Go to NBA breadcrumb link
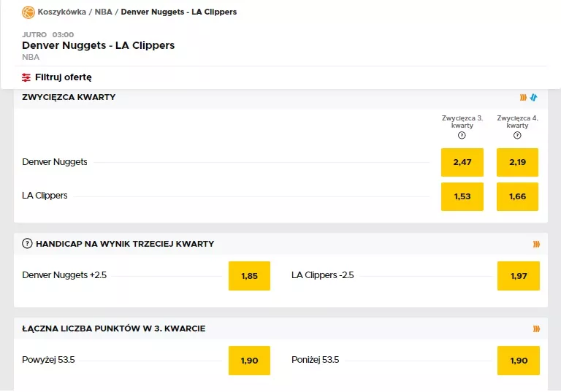 pos(104,12)
